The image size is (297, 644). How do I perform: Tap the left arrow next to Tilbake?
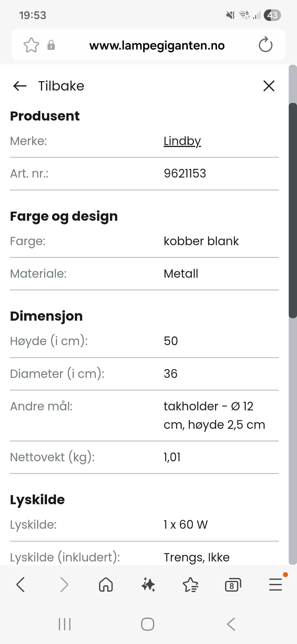[x=20, y=86]
